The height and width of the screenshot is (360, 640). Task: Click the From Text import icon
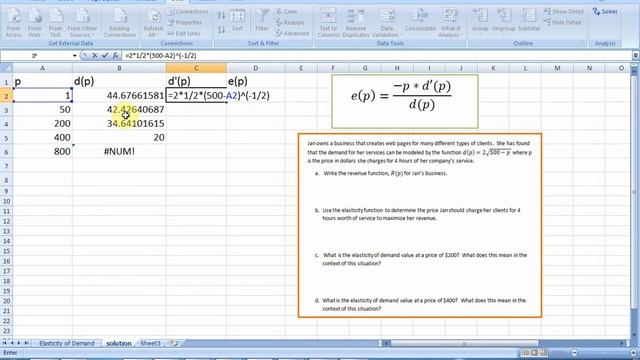pos(56,23)
